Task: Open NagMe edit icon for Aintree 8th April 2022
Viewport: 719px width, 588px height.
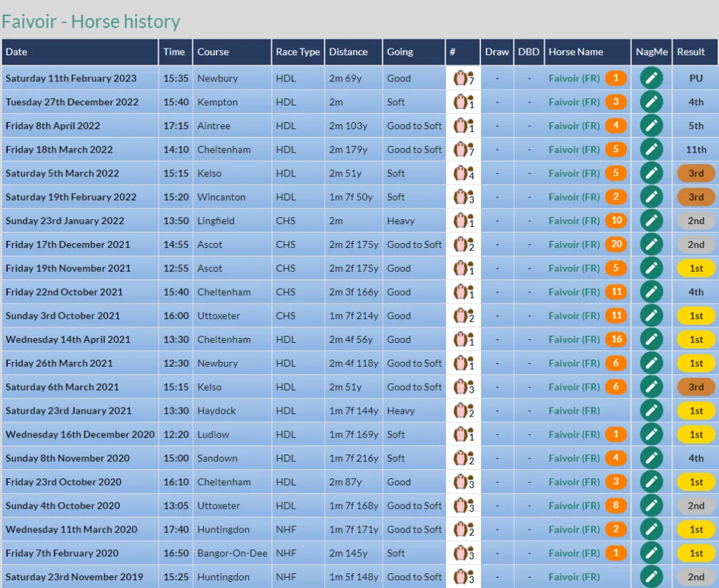Action: coord(651,126)
